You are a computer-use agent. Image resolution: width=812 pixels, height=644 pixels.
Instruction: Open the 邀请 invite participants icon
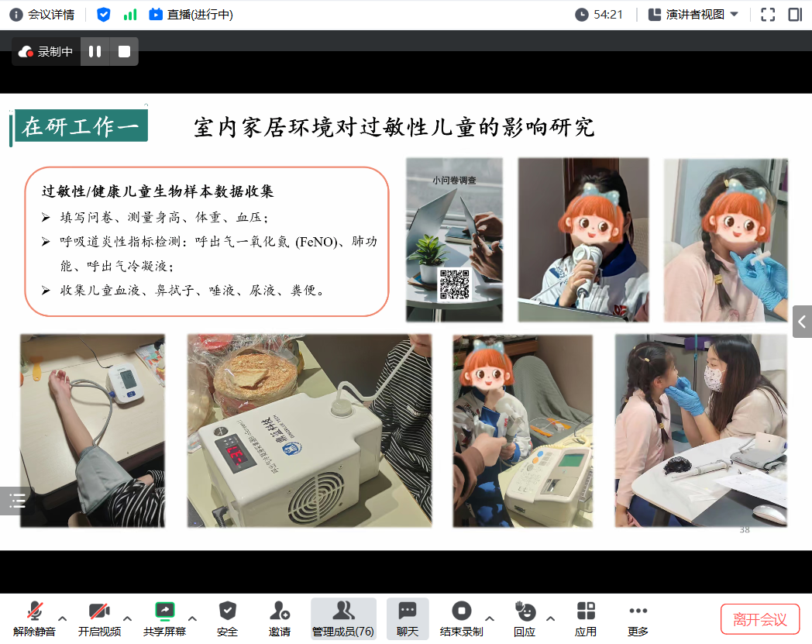point(280,618)
